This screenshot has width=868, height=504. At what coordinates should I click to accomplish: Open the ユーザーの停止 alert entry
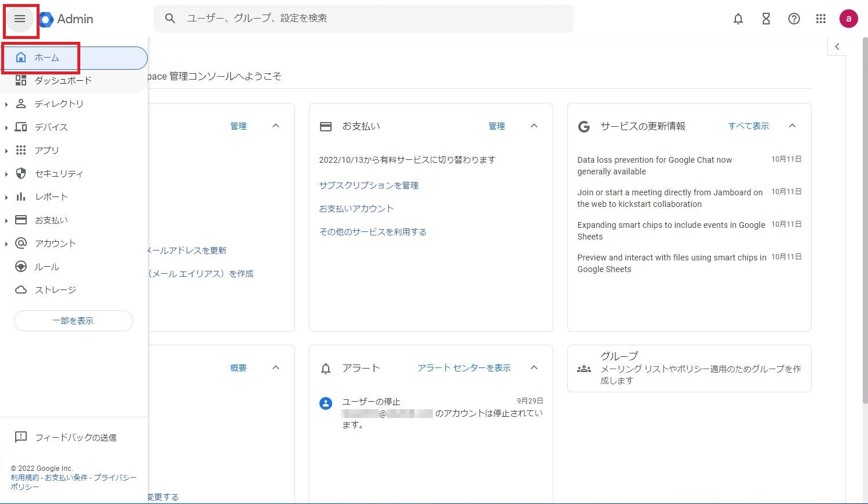(x=431, y=413)
